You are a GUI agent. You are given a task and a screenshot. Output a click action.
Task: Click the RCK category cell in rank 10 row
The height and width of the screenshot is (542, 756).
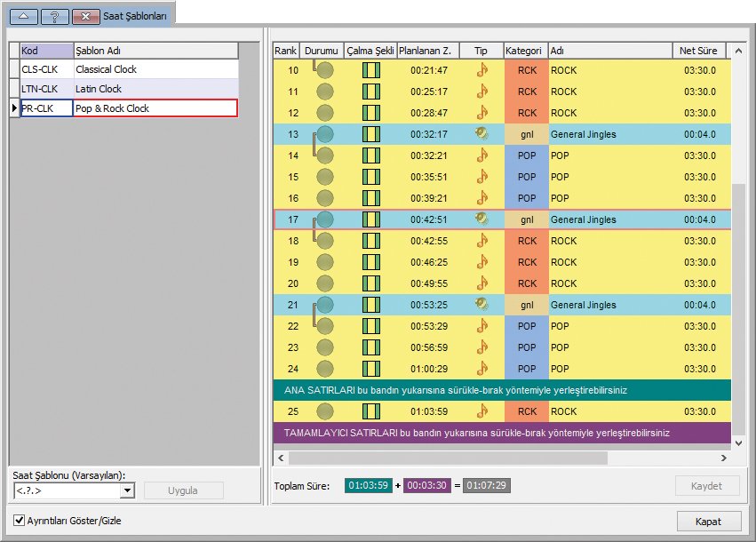pos(527,70)
